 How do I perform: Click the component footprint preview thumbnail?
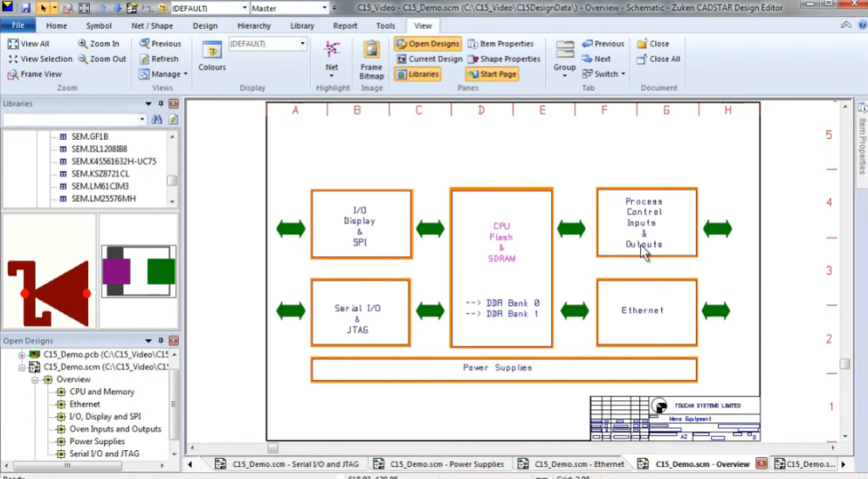[x=139, y=271]
